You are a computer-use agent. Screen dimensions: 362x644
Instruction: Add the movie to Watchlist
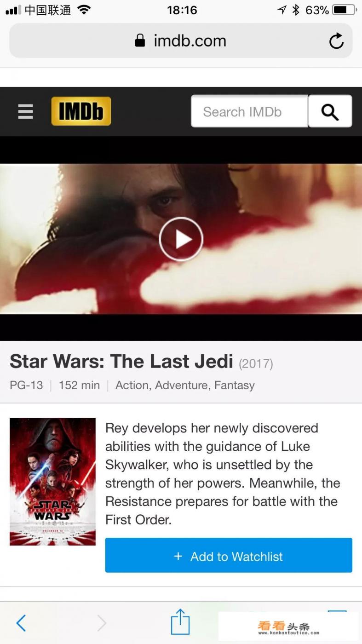click(229, 555)
